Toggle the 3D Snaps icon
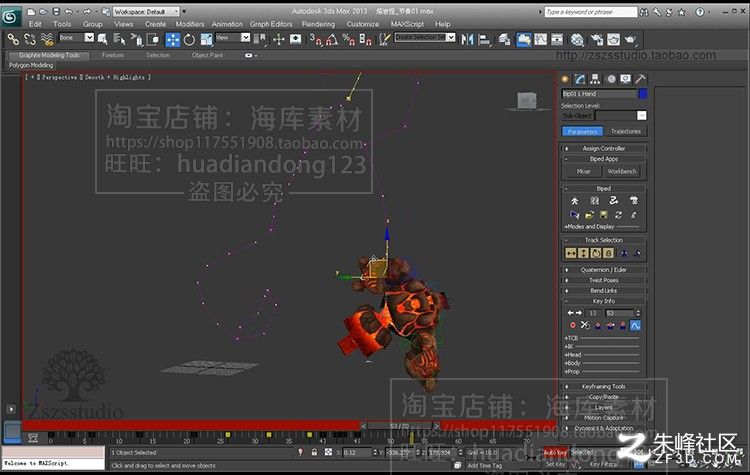This screenshot has height=475, width=750. 315,39
